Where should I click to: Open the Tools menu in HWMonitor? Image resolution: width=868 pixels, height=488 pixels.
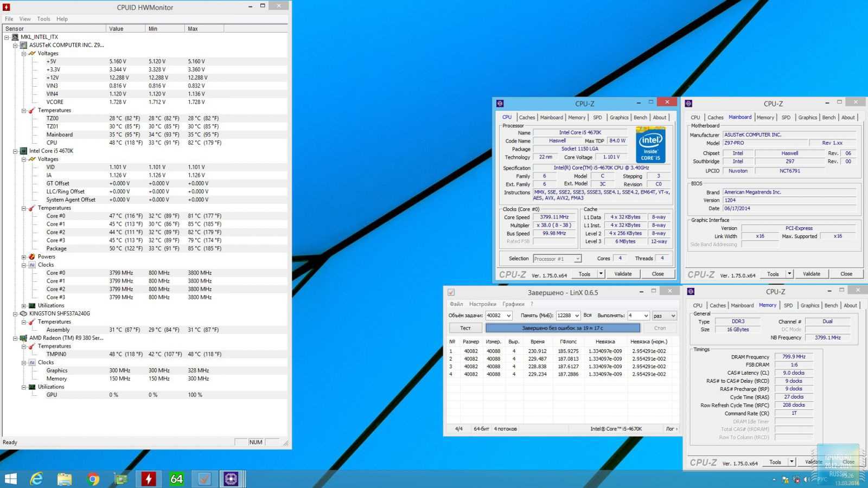coord(43,19)
